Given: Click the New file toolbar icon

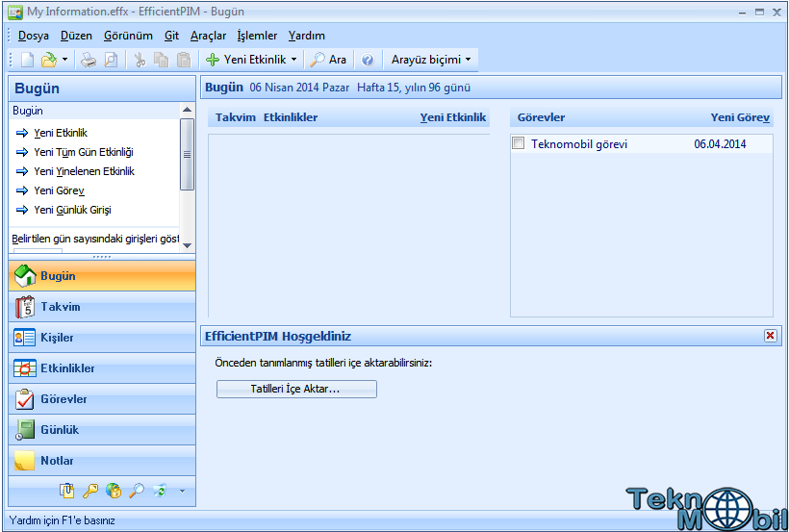Looking at the screenshot, I should coord(27,60).
